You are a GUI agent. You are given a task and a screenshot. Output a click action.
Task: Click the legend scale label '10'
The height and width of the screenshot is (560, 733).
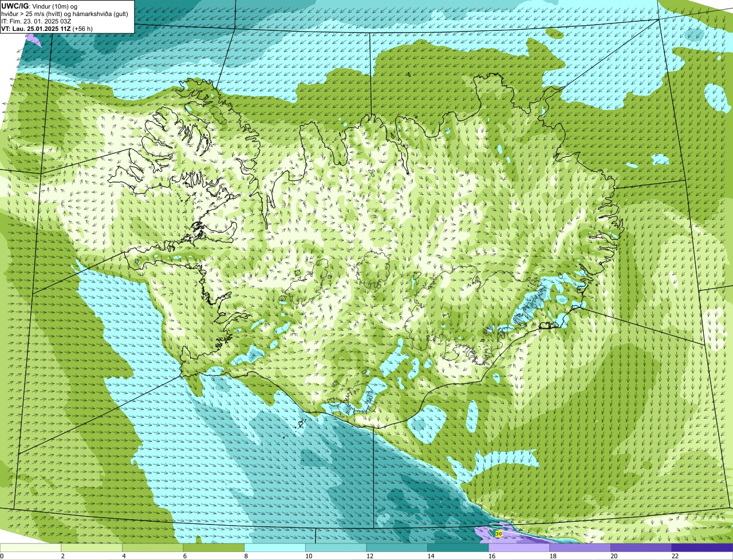click(309, 556)
